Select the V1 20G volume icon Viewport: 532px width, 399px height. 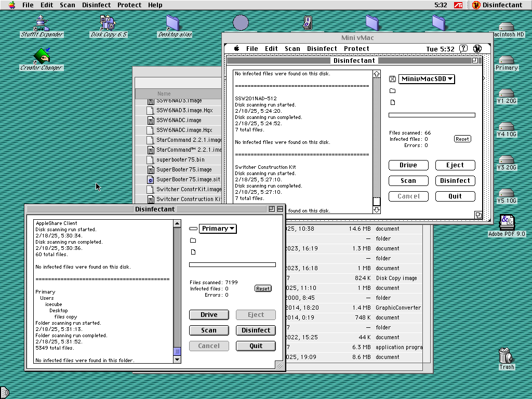click(506, 93)
